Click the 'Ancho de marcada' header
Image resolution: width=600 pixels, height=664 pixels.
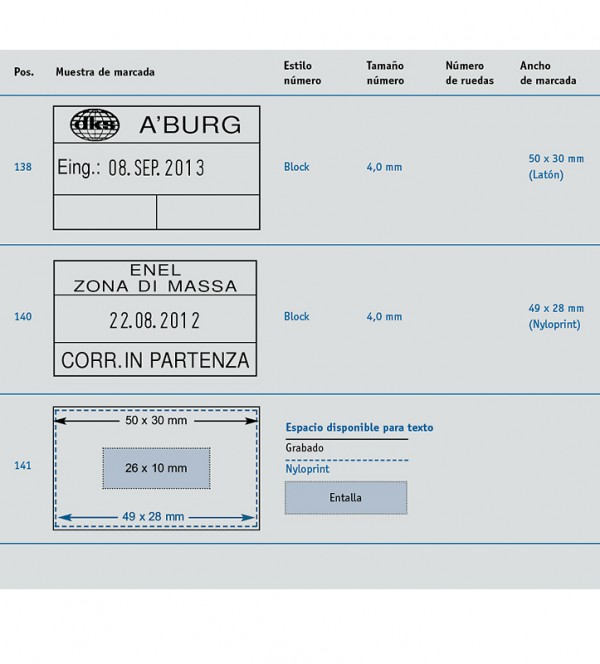pos(548,73)
